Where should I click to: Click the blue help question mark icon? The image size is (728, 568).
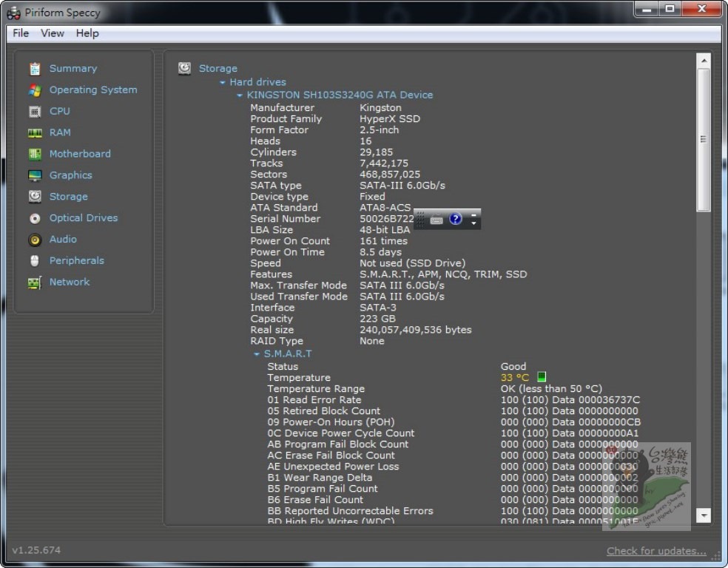(x=455, y=219)
